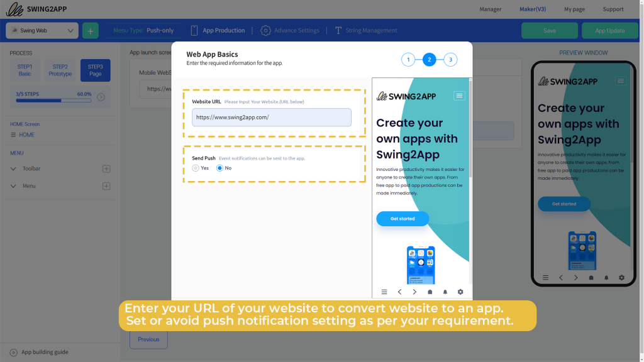Open Advance Settings gear icon
This screenshot has width=644, height=362.
(x=266, y=30)
